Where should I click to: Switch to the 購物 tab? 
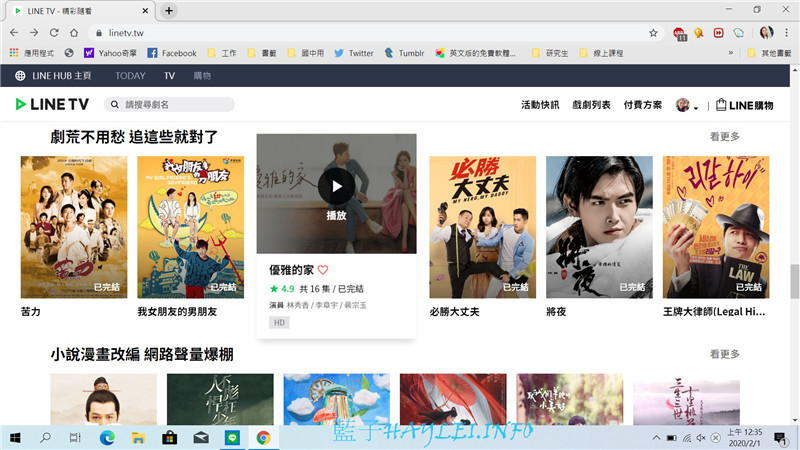(x=202, y=76)
